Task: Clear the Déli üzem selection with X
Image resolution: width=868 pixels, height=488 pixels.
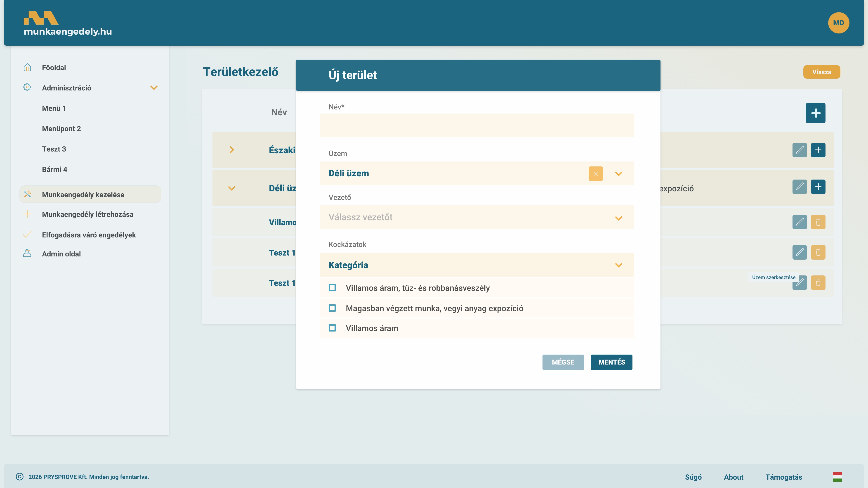Action: point(595,174)
